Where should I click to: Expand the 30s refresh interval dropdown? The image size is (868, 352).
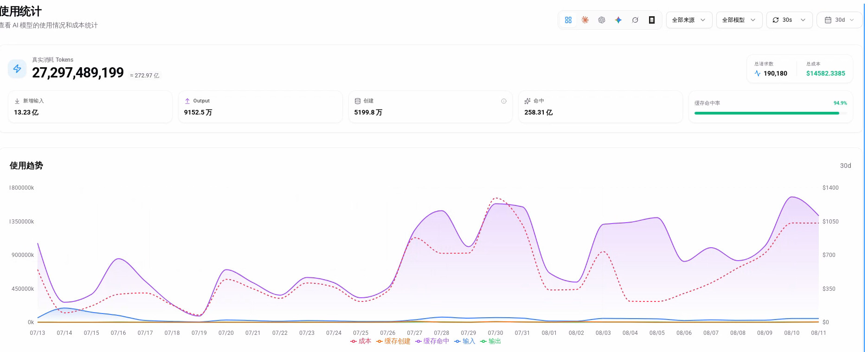789,20
